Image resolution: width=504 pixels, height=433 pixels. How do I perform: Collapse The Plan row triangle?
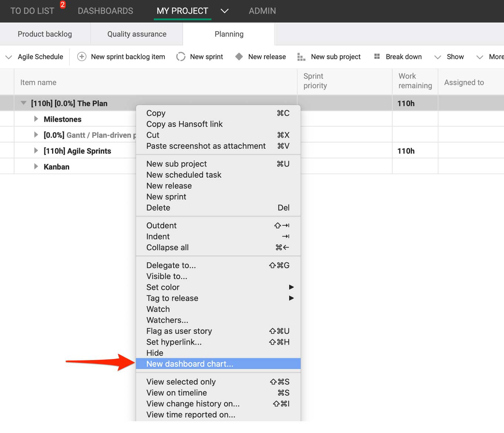[24, 103]
